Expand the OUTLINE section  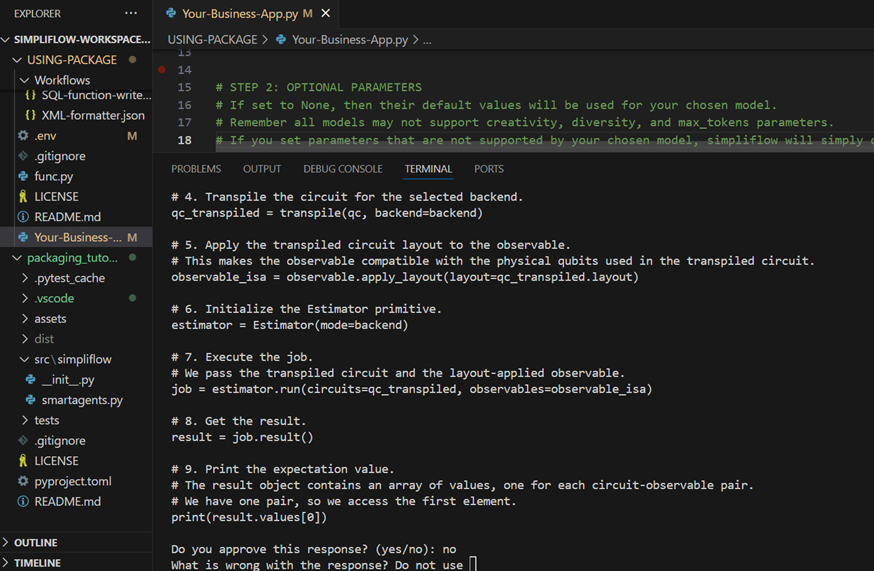(35, 543)
